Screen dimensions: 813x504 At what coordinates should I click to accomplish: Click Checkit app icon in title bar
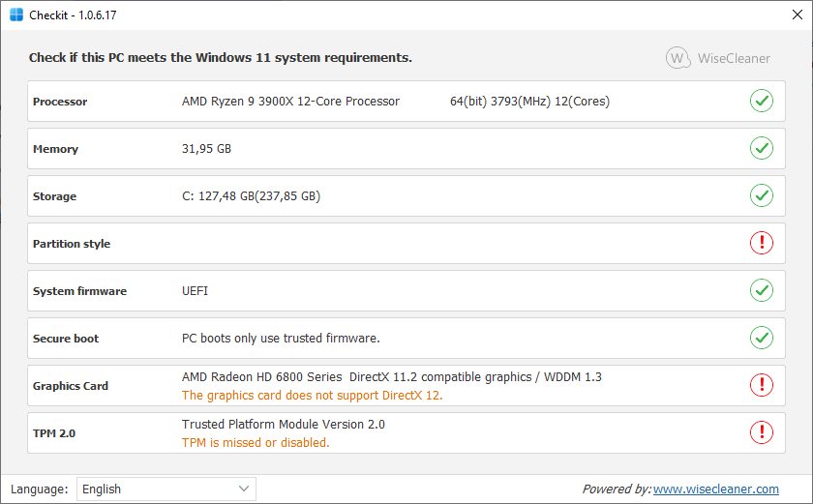click(17, 16)
